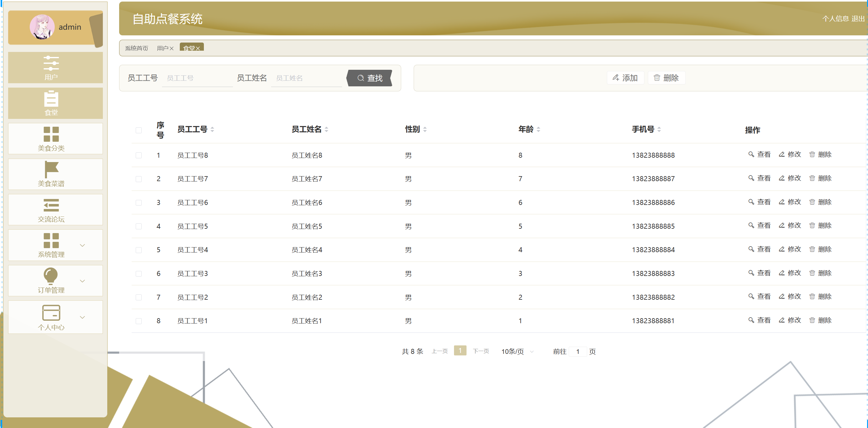
Task: Open the 10条/页 page size dropdown
Action: tap(517, 351)
